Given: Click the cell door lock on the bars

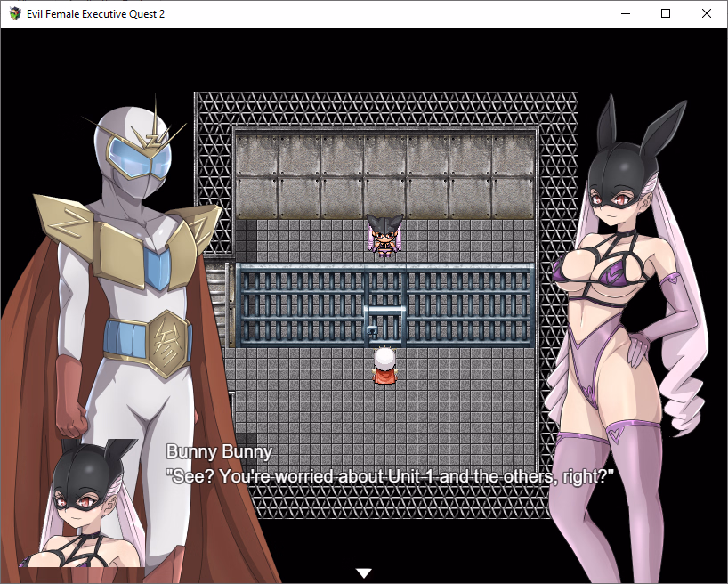Looking at the screenshot, I should point(372,330).
